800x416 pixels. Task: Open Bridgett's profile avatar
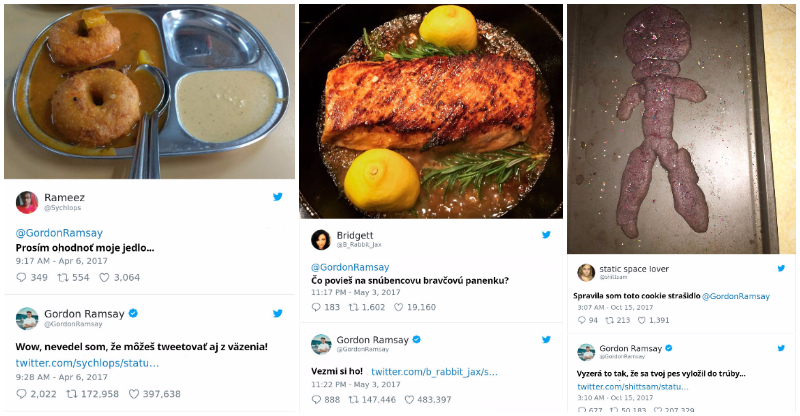[321, 239]
